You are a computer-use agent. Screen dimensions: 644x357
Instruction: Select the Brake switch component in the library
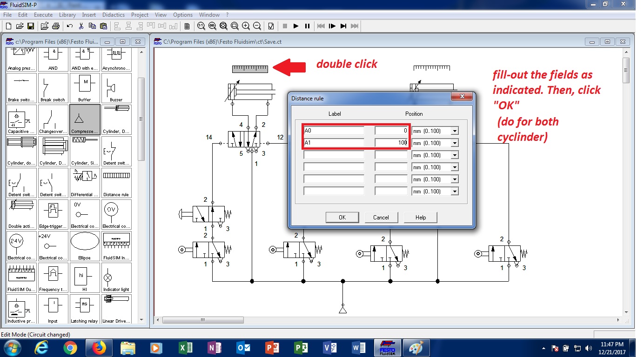21,88
